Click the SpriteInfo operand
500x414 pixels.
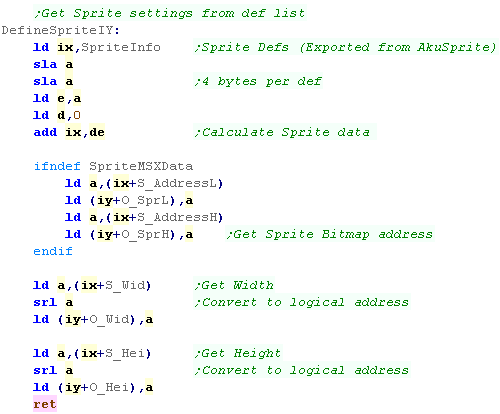pos(121,47)
